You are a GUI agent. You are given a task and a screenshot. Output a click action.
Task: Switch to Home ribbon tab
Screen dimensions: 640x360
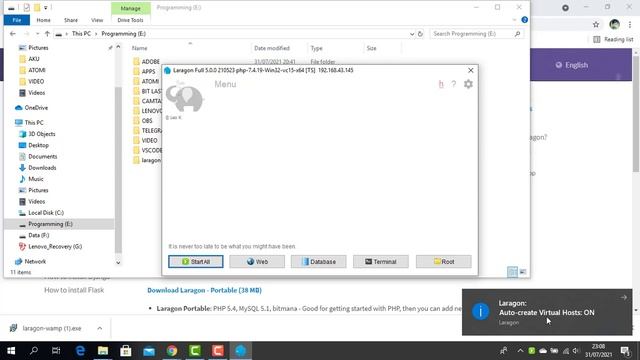point(43,20)
